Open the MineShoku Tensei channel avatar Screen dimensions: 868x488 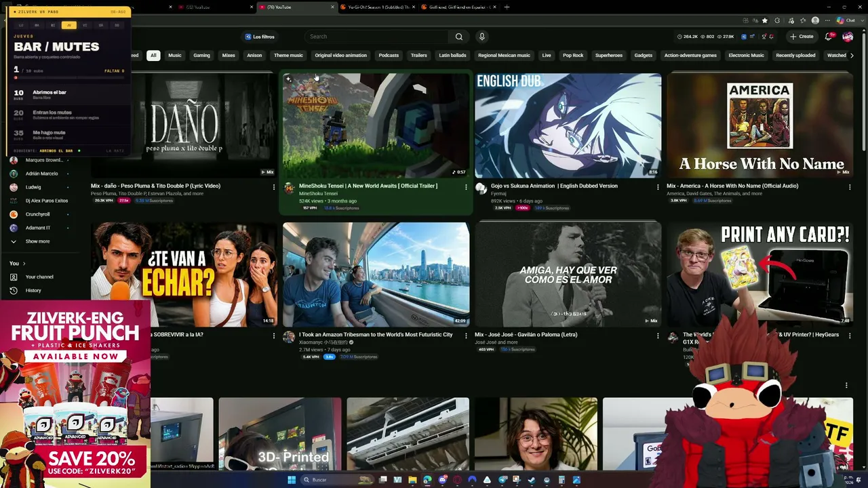(x=290, y=188)
